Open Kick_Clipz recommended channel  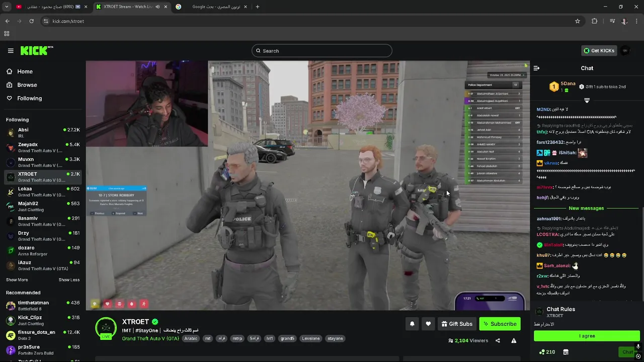[x=43, y=320]
